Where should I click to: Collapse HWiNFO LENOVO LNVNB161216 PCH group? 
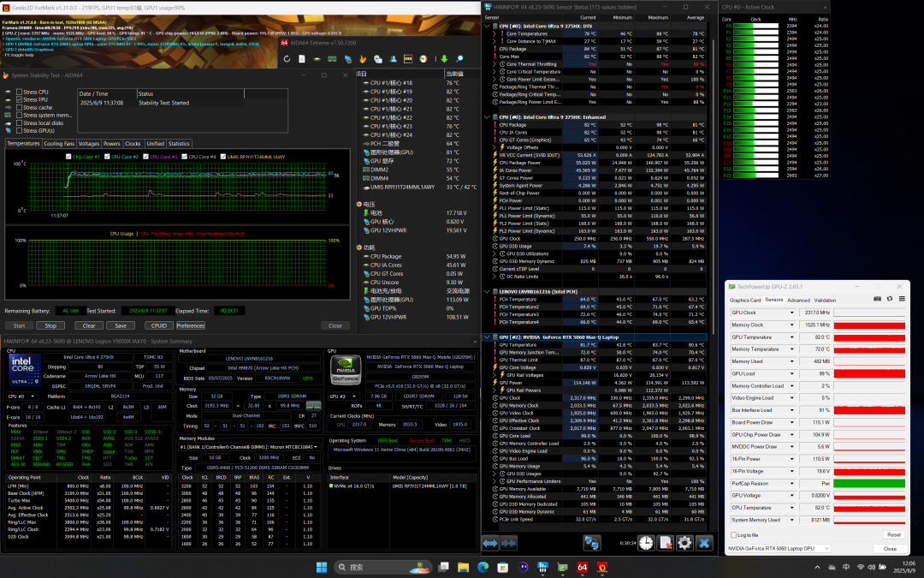coord(487,291)
